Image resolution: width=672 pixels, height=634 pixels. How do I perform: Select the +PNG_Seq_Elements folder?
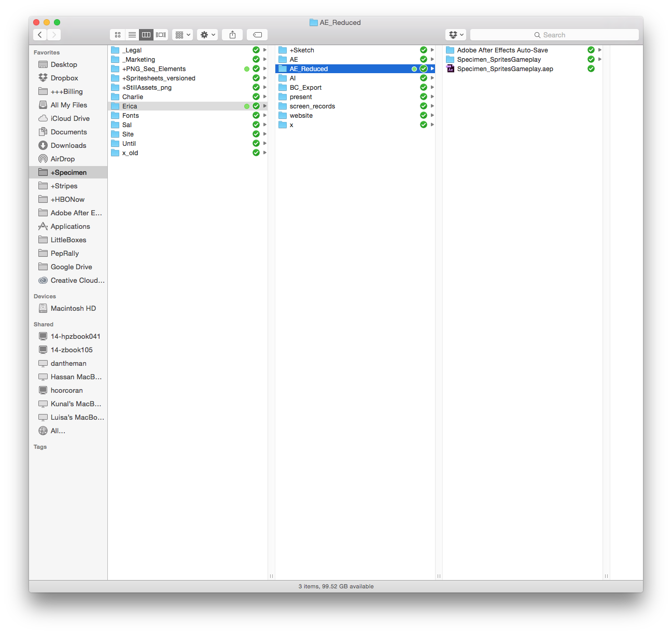(188, 69)
